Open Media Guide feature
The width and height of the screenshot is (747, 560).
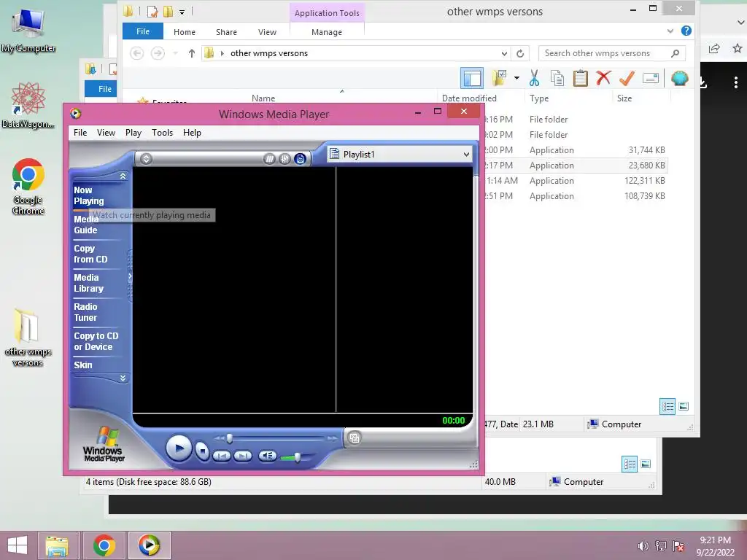[x=86, y=225]
